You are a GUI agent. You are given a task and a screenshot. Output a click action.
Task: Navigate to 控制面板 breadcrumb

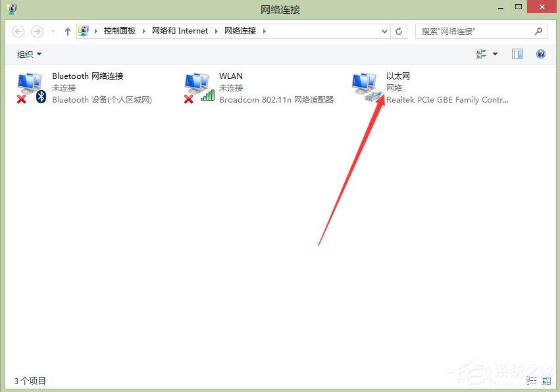[120, 31]
